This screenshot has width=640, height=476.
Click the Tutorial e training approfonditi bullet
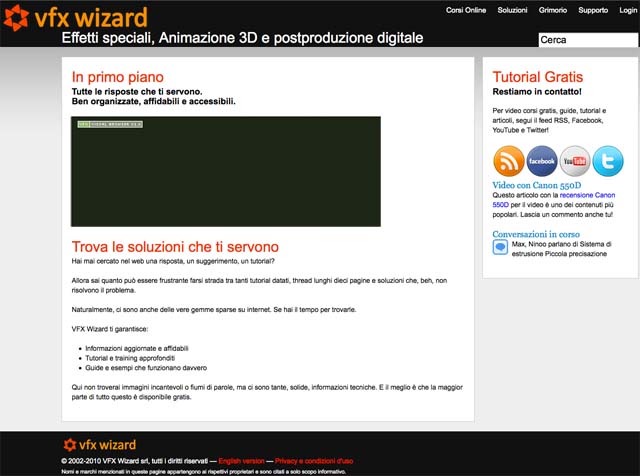pyautogui.click(x=130, y=358)
